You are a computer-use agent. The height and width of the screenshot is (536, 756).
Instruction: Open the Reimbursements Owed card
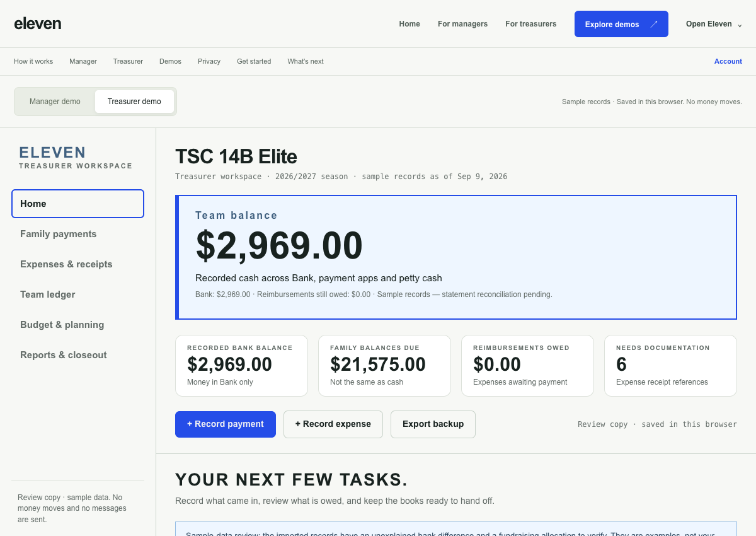(527, 366)
